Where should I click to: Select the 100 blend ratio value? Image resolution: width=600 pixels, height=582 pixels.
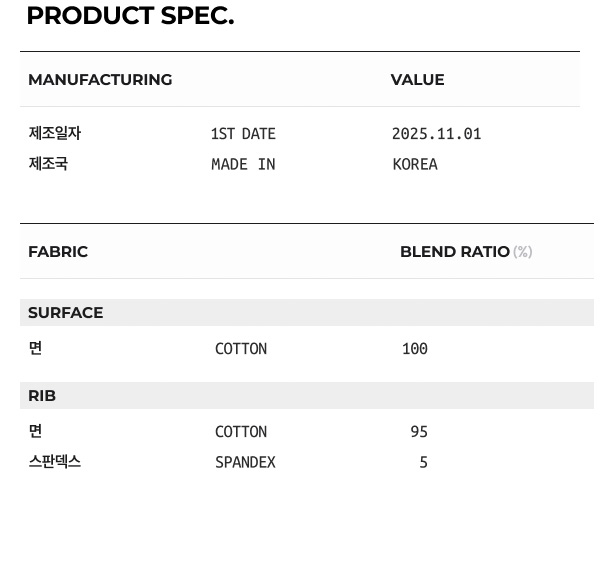click(415, 349)
